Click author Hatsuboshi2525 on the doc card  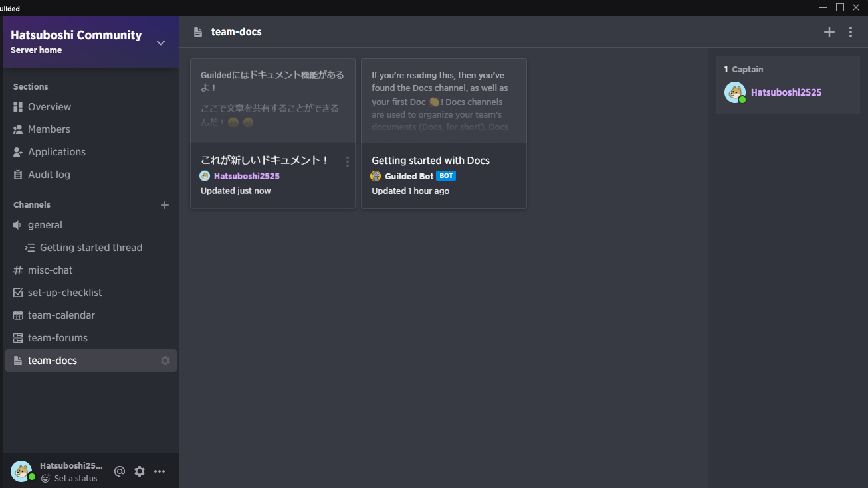(247, 176)
